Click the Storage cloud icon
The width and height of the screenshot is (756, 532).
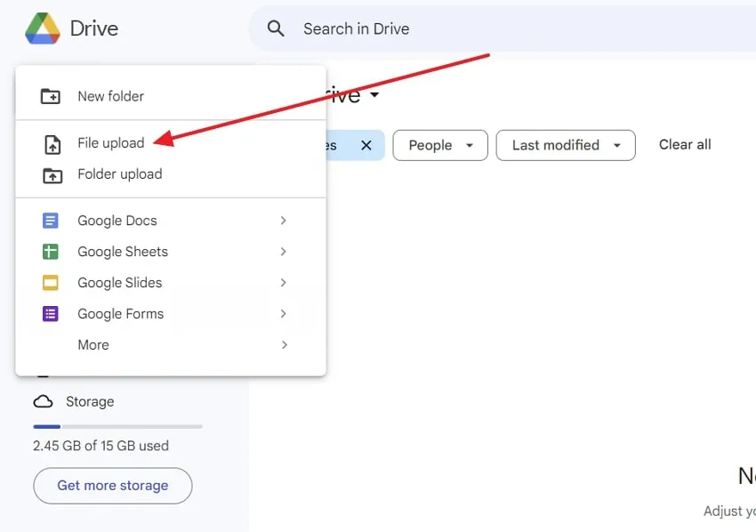(43, 401)
